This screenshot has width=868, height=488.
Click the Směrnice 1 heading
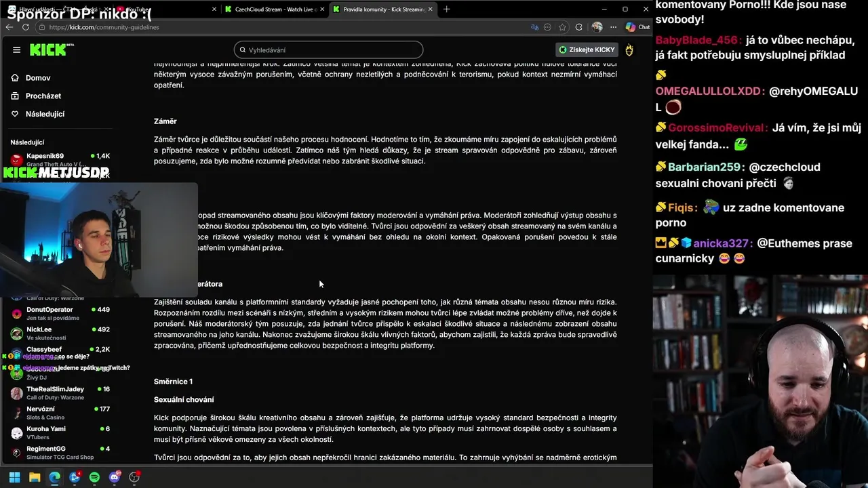click(173, 382)
